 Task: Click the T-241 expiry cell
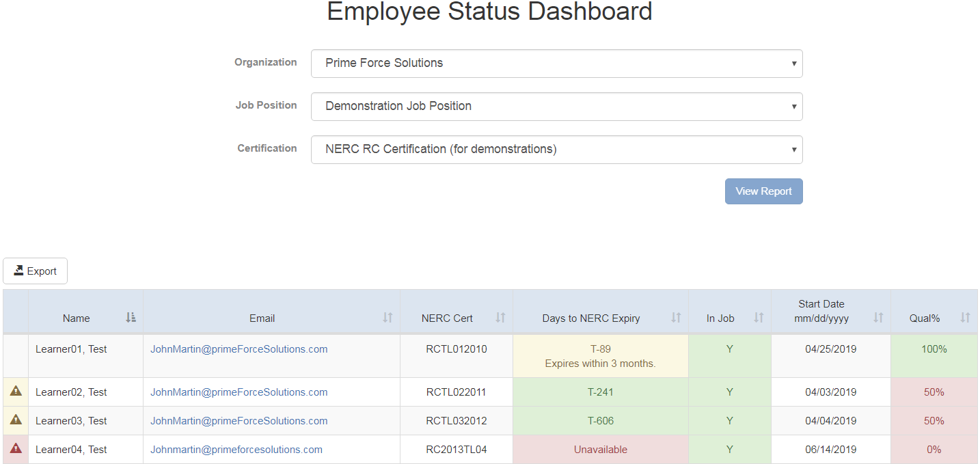[601, 392]
